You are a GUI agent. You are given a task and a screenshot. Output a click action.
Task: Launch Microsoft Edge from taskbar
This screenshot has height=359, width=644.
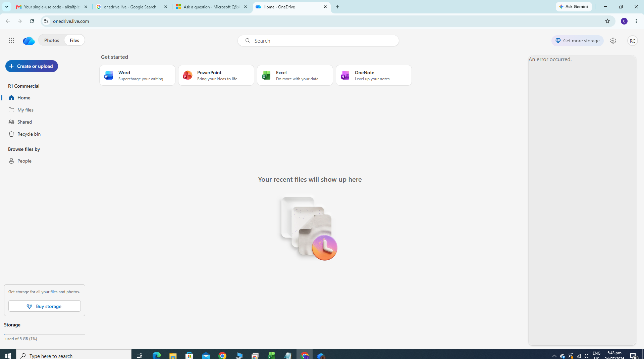[x=157, y=355]
